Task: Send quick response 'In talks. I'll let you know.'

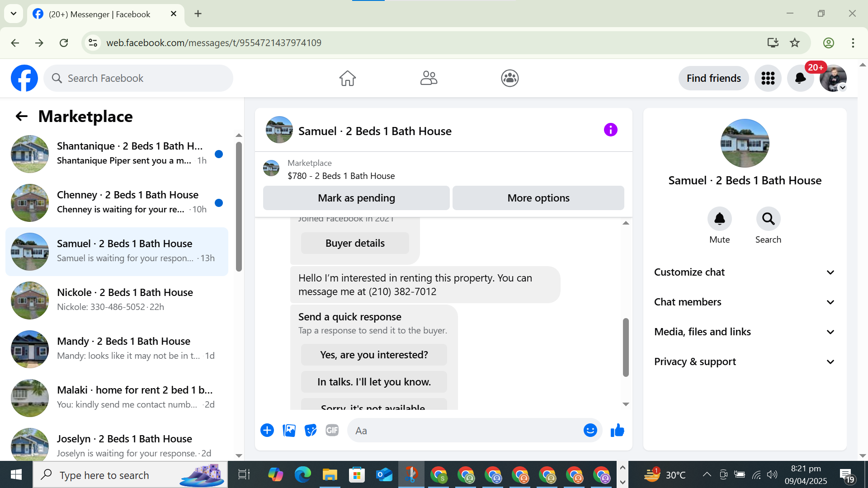Action: (374, 382)
